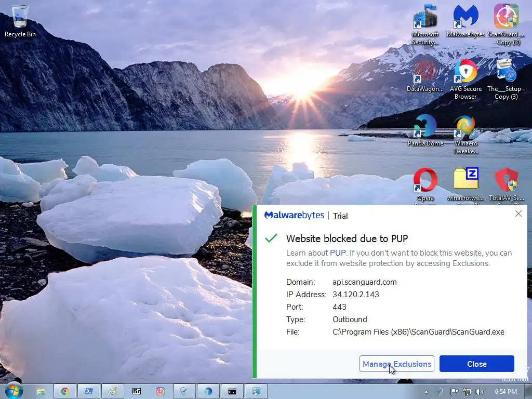This screenshot has width=532, height=399.
Task: Open Action Center flag tray icon
Action: (x=454, y=392)
